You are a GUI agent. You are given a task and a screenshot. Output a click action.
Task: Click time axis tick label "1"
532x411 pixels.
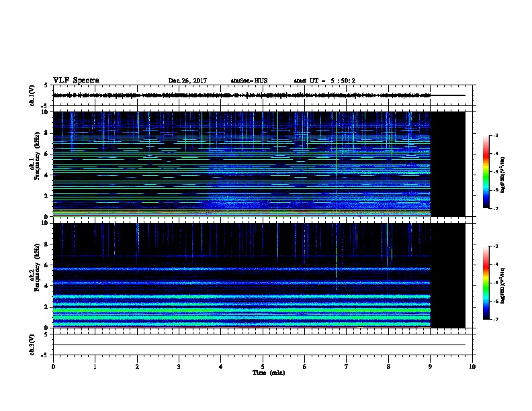[x=95, y=367]
